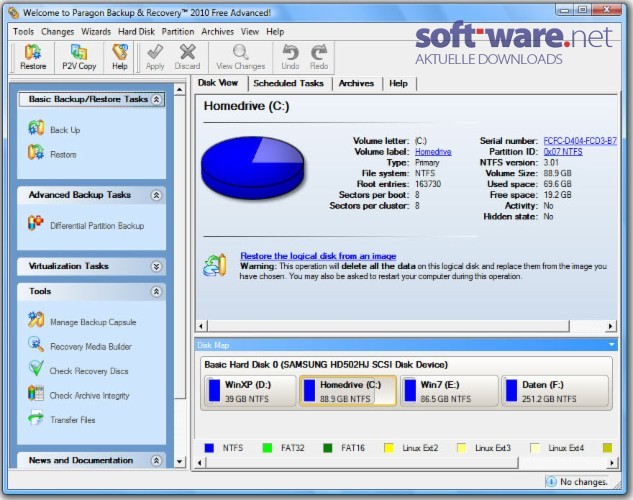The height and width of the screenshot is (500, 633).
Task: Select the Homedrive (C:) partition in disk map
Action: tap(348, 391)
